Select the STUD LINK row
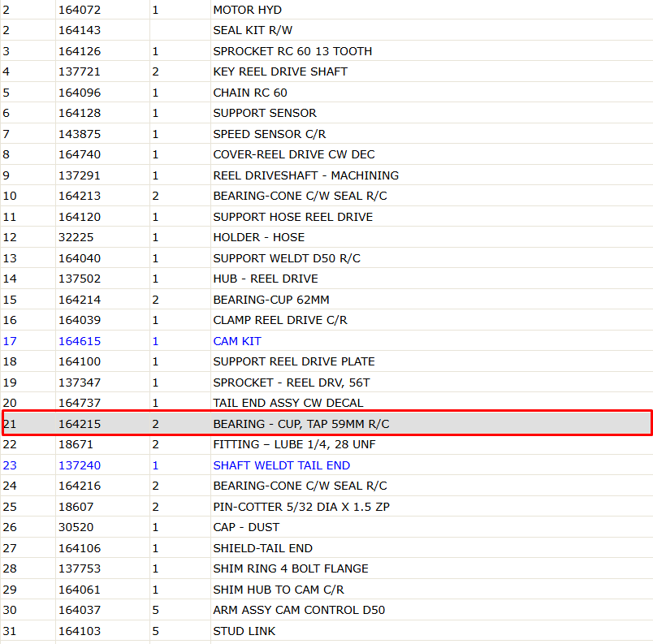This screenshot has height=644, width=653. pyautogui.click(x=326, y=631)
